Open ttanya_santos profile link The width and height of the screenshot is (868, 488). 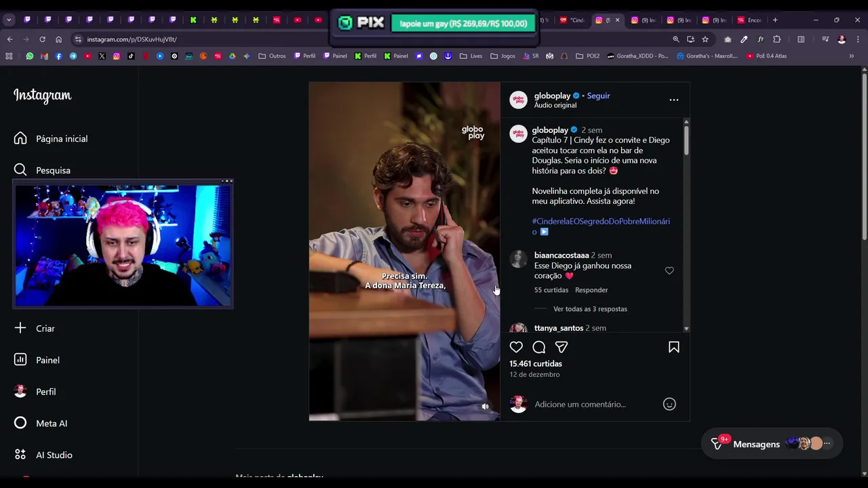click(559, 328)
